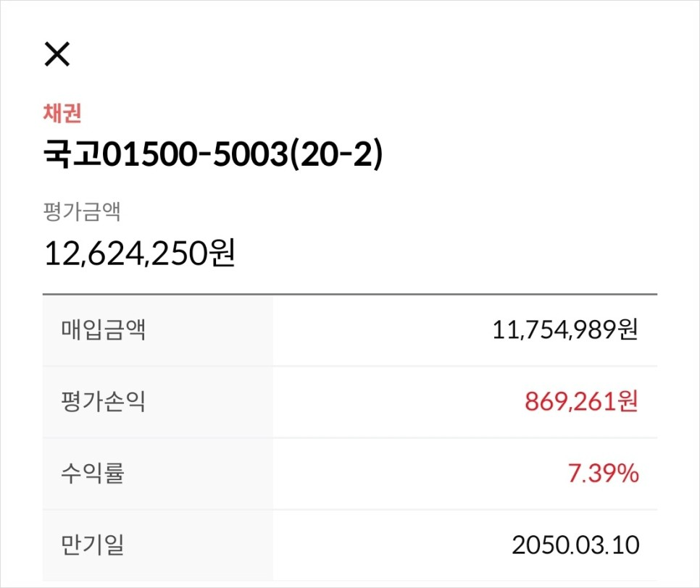Close the bond detail with the X icon
This screenshot has width=700, height=588.
[x=57, y=54]
